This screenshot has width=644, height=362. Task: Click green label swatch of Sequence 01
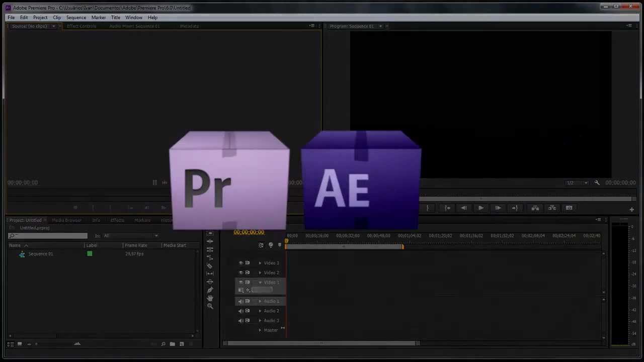pos(90,254)
